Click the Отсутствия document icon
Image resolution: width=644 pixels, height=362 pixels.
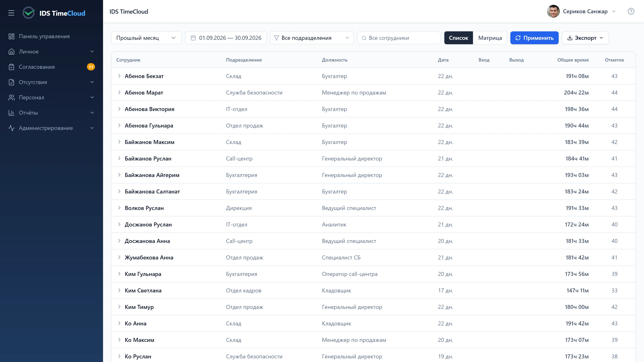pos(11,82)
